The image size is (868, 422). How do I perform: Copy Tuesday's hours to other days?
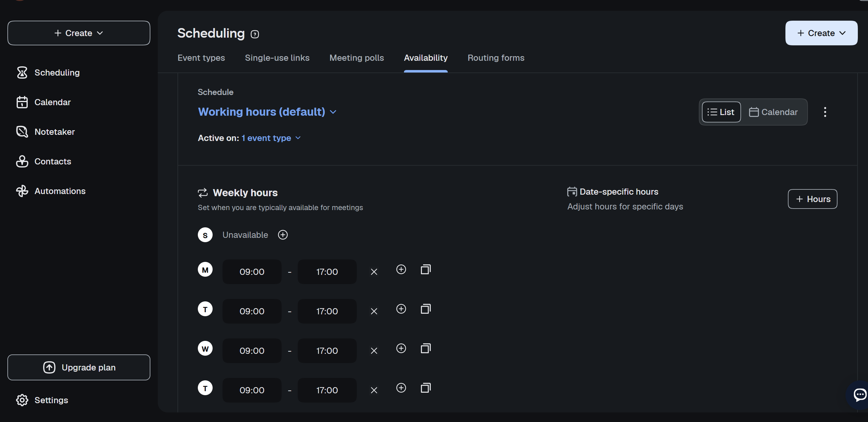(426, 309)
